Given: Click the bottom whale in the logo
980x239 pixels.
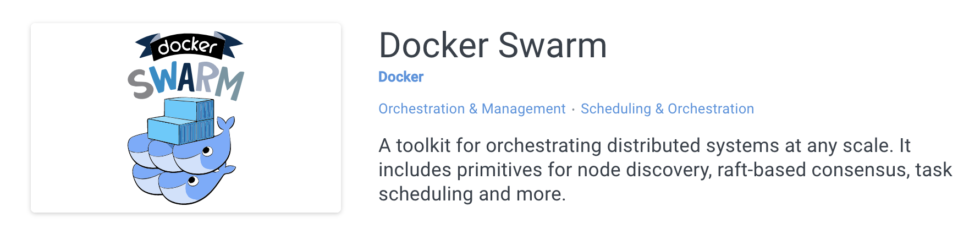Looking at the screenshot, I should [x=187, y=186].
